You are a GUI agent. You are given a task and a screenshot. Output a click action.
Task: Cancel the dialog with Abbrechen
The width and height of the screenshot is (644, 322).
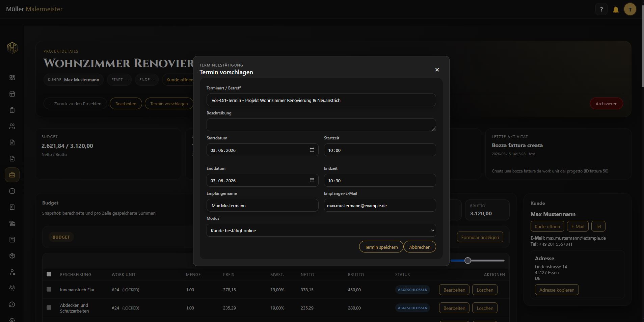coord(420,247)
